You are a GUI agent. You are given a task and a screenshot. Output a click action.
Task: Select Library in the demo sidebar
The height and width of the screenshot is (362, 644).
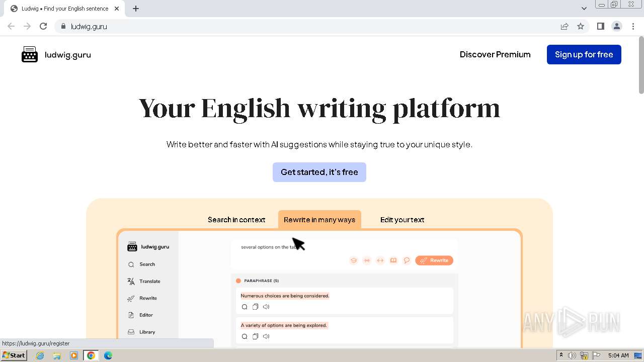tap(141, 332)
